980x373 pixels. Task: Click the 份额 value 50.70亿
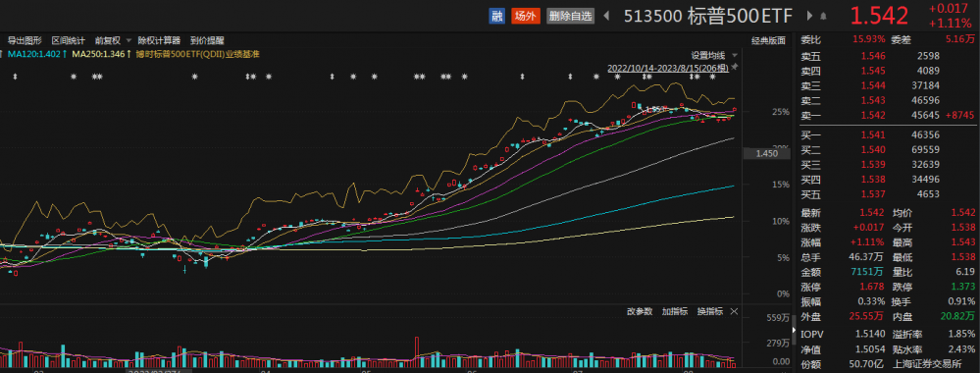(867, 364)
